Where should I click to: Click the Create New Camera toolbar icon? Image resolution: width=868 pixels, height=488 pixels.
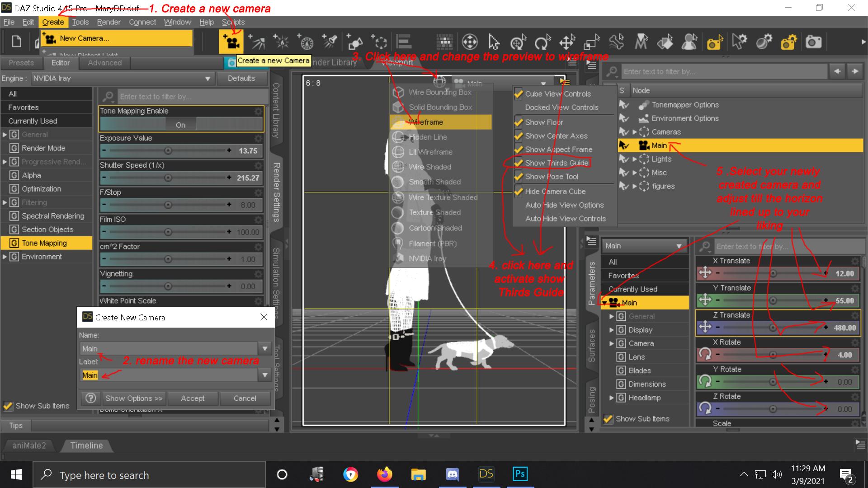click(231, 42)
